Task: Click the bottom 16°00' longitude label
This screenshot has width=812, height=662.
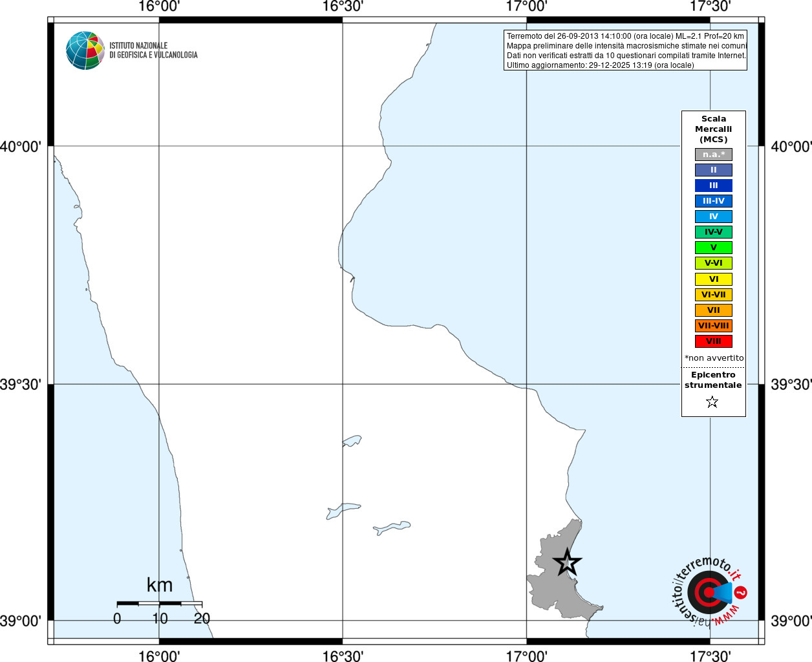Action: coord(159,656)
